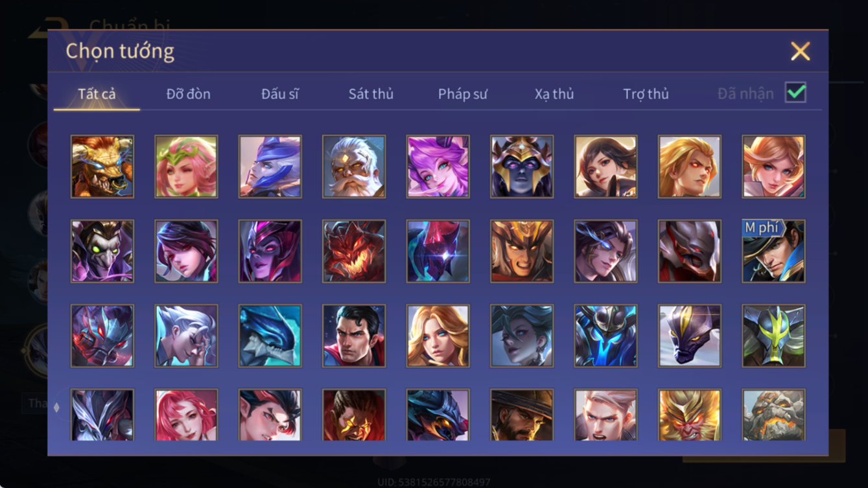Switch to the Đấu sĩ tab

click(279, 94)
